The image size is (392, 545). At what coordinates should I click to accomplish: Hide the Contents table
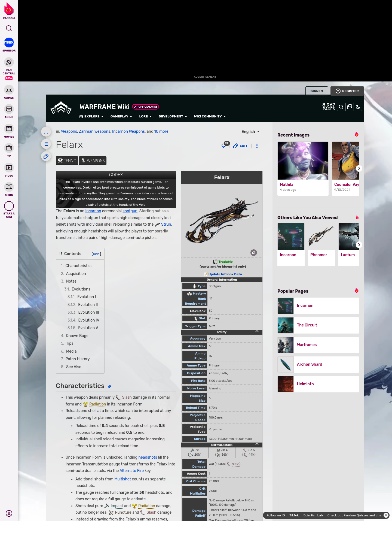(x=96, y=254)
